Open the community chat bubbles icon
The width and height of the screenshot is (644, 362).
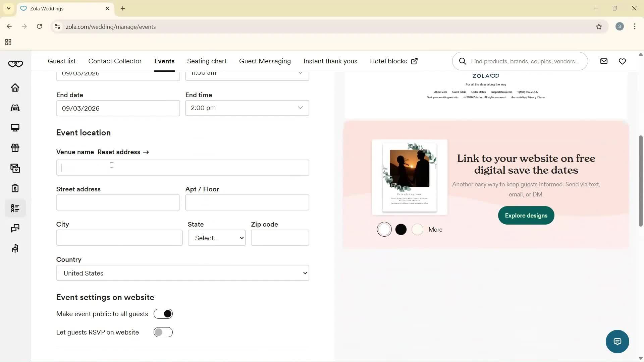pyautogui.click(x=15, y=228)
